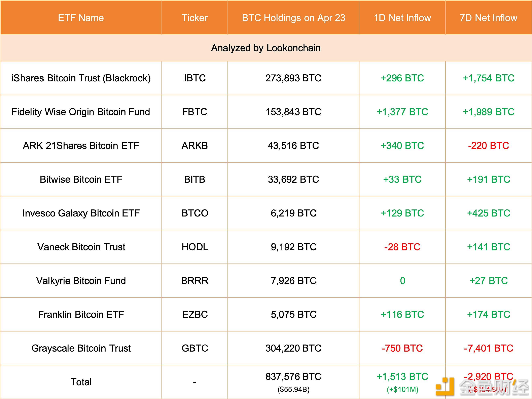Click the -28 BTC daily inflow value

[402, 247]
